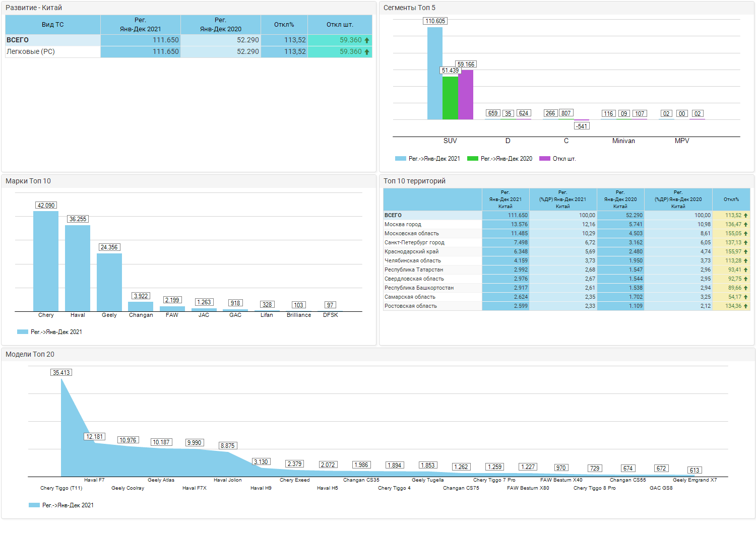Click green Янв-Дек 2020 legend swatch
This screenshot has width=756, height=534.
coord(473,159)
